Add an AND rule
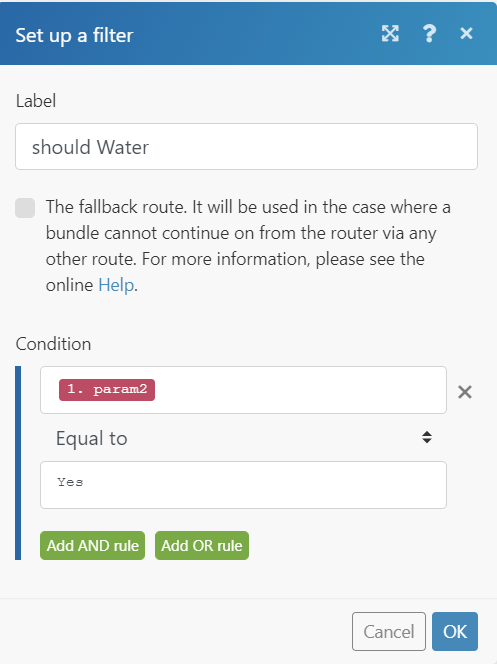Image resolution: width=497 pixels, height=664 pixels. pyautogui.click(x=93, y=545)
